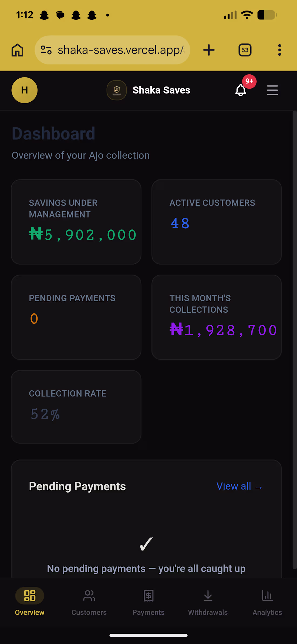Follow the View all link
297x644 pixels.
point(239,486)
